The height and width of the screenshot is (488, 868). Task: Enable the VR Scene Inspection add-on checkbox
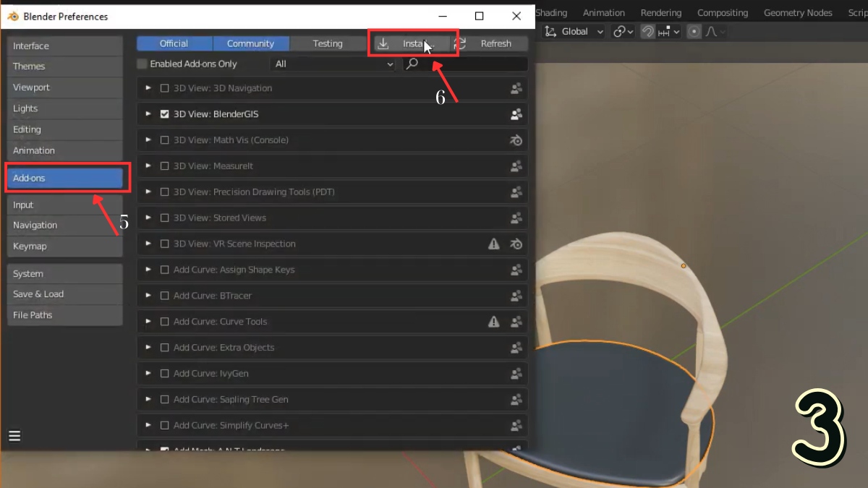click(164, 244)
